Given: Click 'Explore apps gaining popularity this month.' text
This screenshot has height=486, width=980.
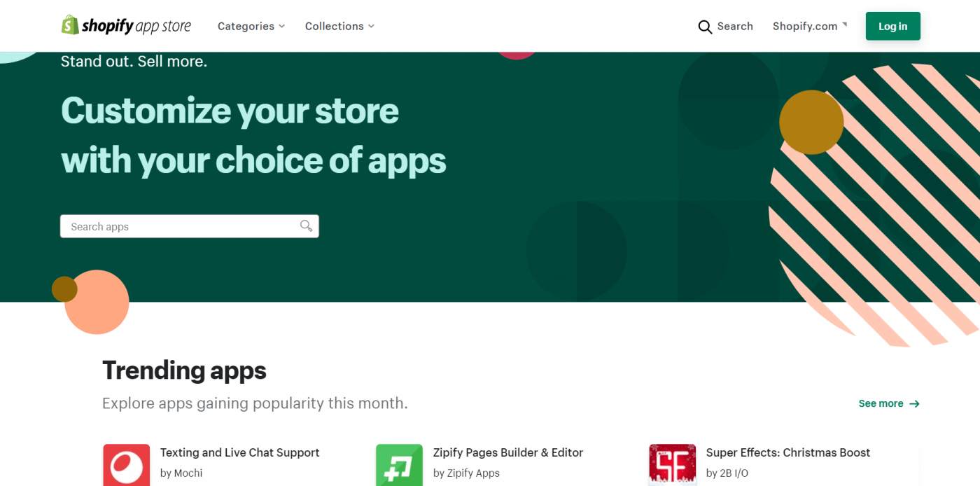Looking at the screenshot, I should pyautogui.click(x=255, y=403).
